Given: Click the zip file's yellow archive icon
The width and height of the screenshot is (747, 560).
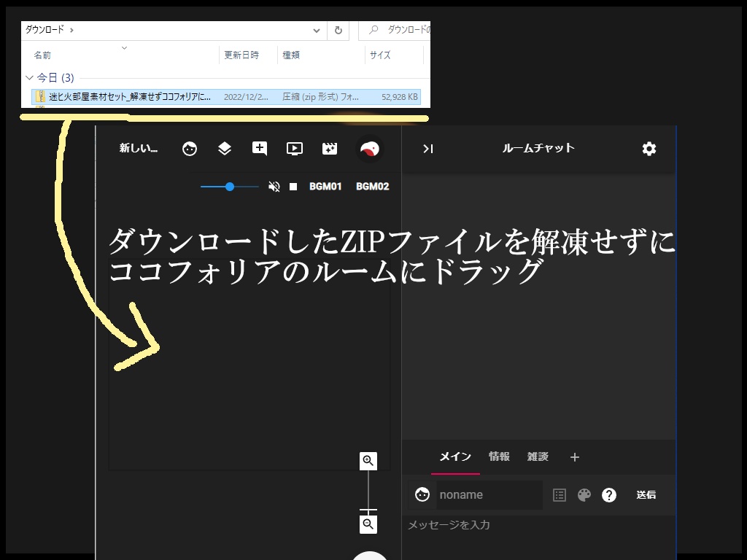Looking at the screenshot, I should pyautogui.click(x=41, y=97).
